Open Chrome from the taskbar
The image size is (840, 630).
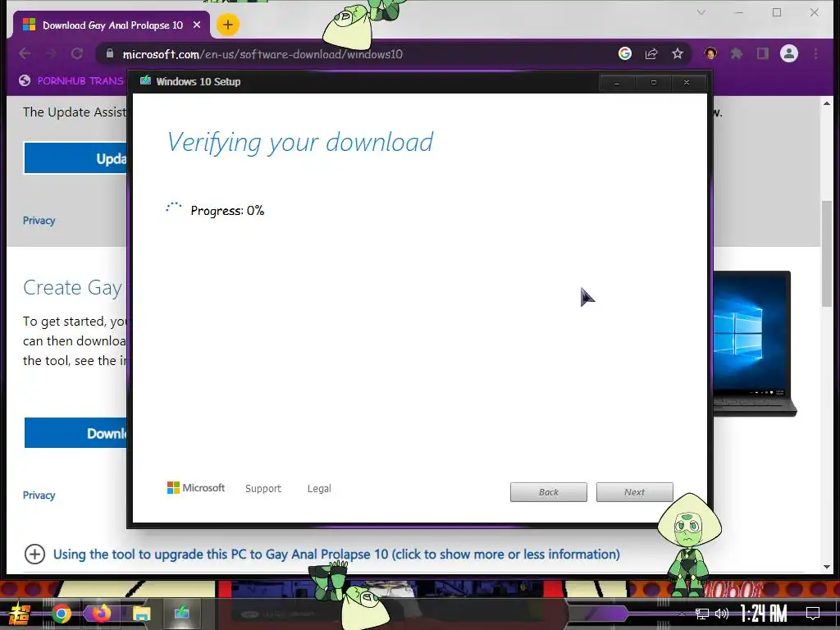click(61, 614)
